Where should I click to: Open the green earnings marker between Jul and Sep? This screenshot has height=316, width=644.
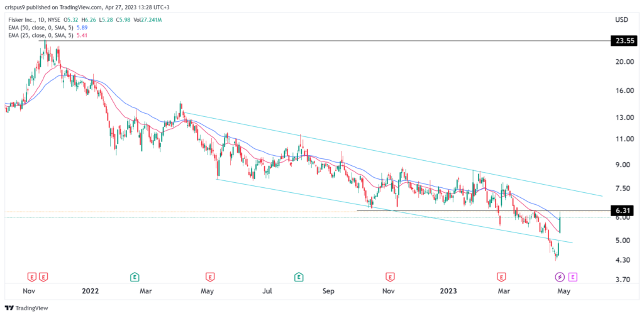click(x=299, y=277)
